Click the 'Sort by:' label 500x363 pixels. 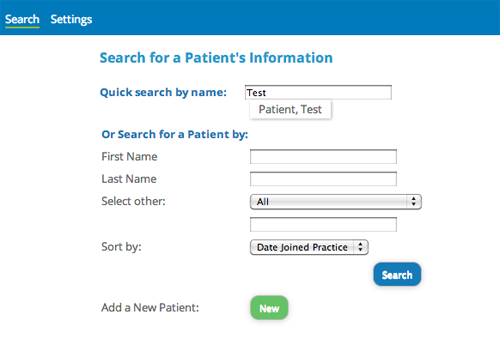click(x=121, y=247)
